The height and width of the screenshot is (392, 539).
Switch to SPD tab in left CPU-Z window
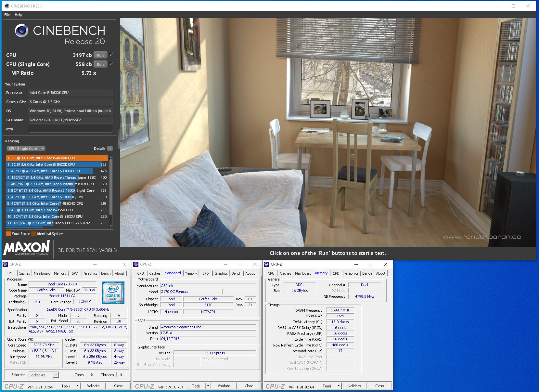point(75,273)
